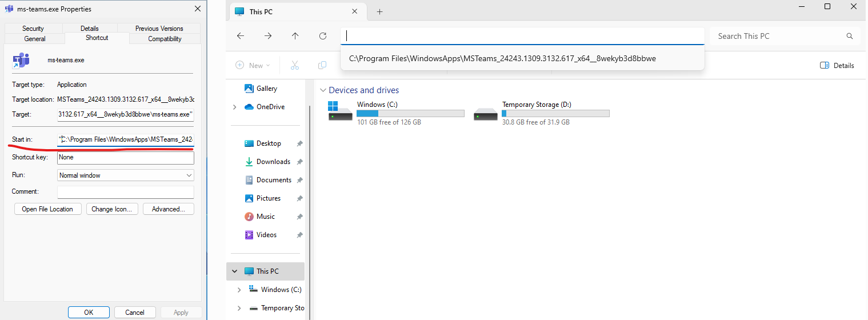The width and height of the screenshot is (868, 320).
Task: Click the Refresh icon in File Explorer
Action: pyautogui.click(x=323, y=36)
